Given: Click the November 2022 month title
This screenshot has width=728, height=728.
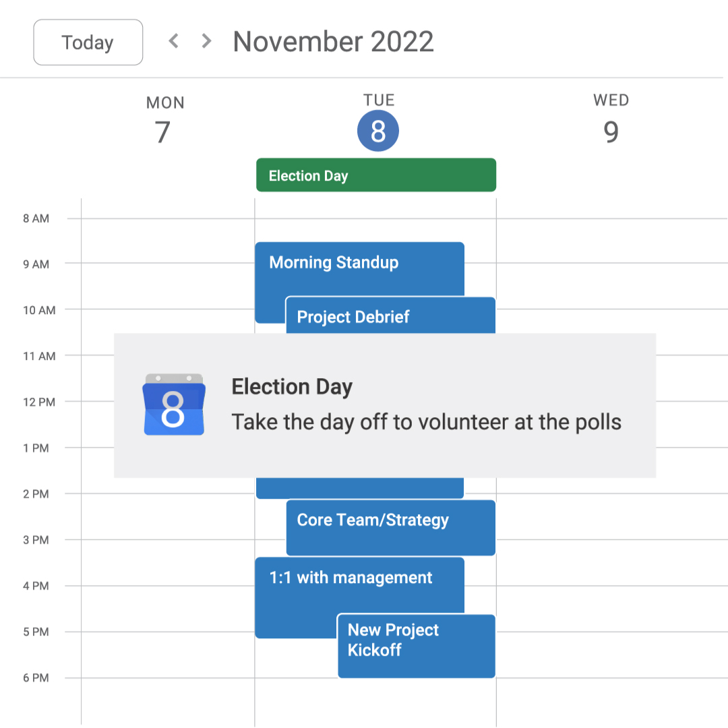Looking at the screenshot, I should (x=333, y=42).
